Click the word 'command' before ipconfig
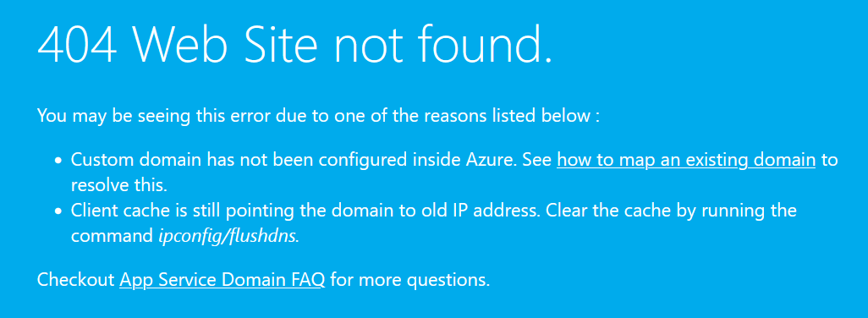The height and width of the screenshot is (318, 868). [112, 236]
